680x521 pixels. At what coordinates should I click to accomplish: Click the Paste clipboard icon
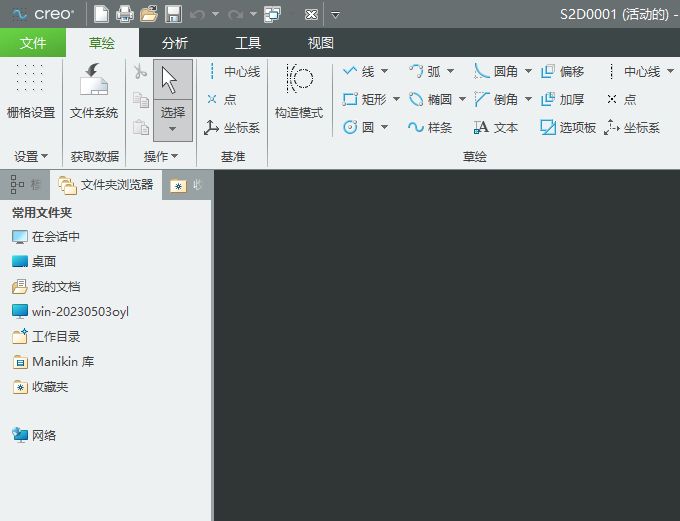pyautogui.click(x=141, y=127)
